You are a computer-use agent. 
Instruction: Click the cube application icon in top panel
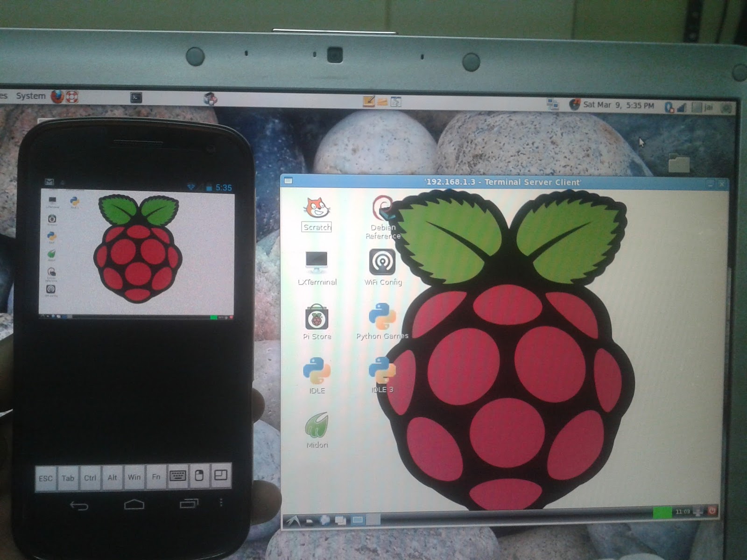tap(211, 98)
